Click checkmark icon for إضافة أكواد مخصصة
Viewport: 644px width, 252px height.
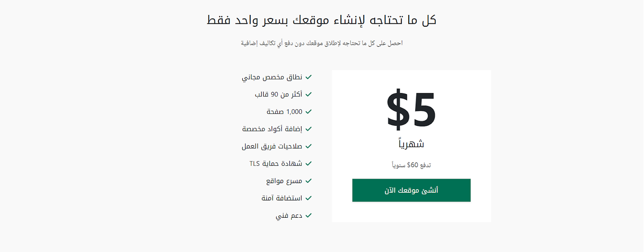tap(309, 129)
